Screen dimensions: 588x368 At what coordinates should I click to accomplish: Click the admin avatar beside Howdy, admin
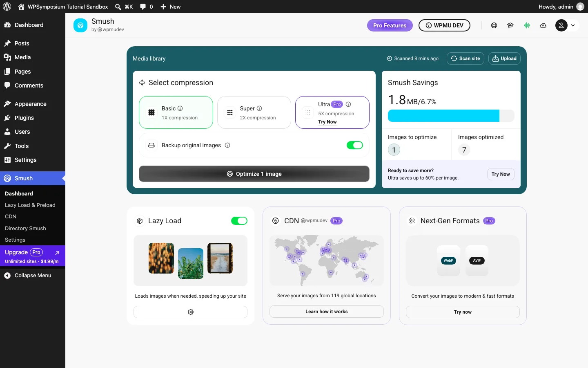point(580,7)
